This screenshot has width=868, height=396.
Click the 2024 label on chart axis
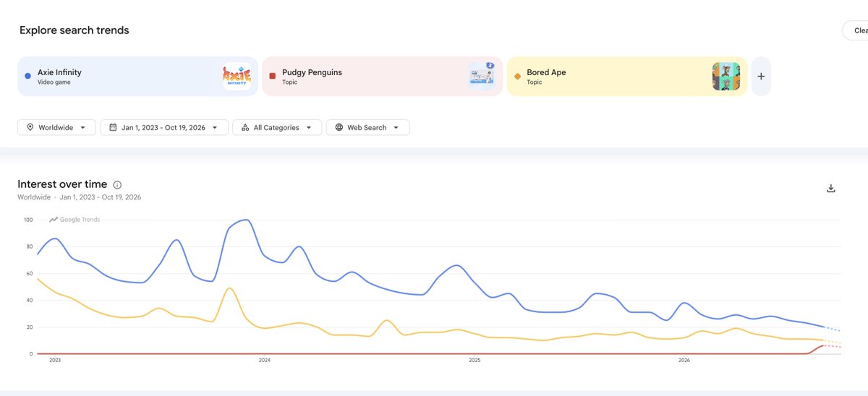pos(264,360)
